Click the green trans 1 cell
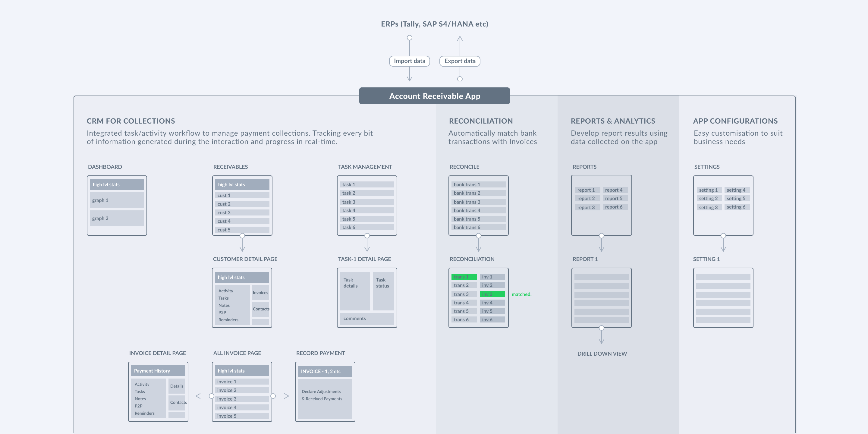The height and width of the screenshot is (434, 868). point(464,277)
